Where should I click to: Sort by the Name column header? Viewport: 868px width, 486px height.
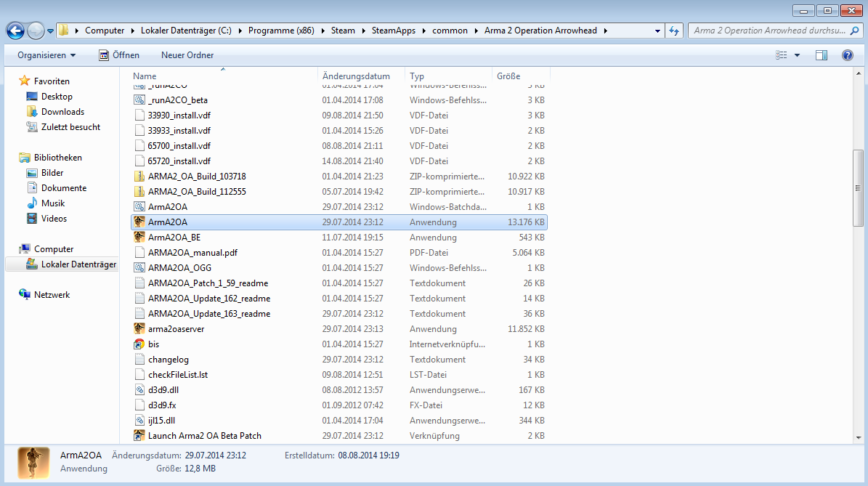coord(224,76)
